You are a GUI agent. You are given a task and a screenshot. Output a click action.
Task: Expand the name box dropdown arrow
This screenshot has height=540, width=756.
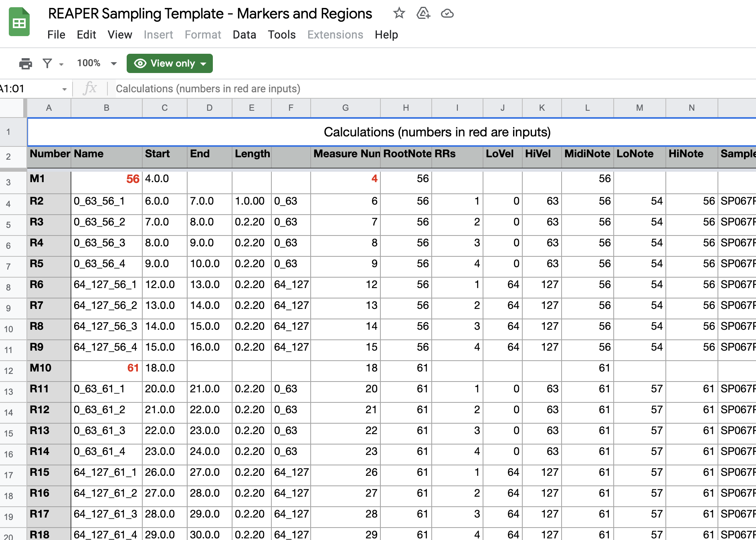tap(64, 89)
